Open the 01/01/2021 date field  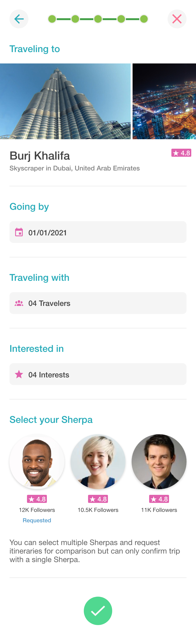point(98,232)
